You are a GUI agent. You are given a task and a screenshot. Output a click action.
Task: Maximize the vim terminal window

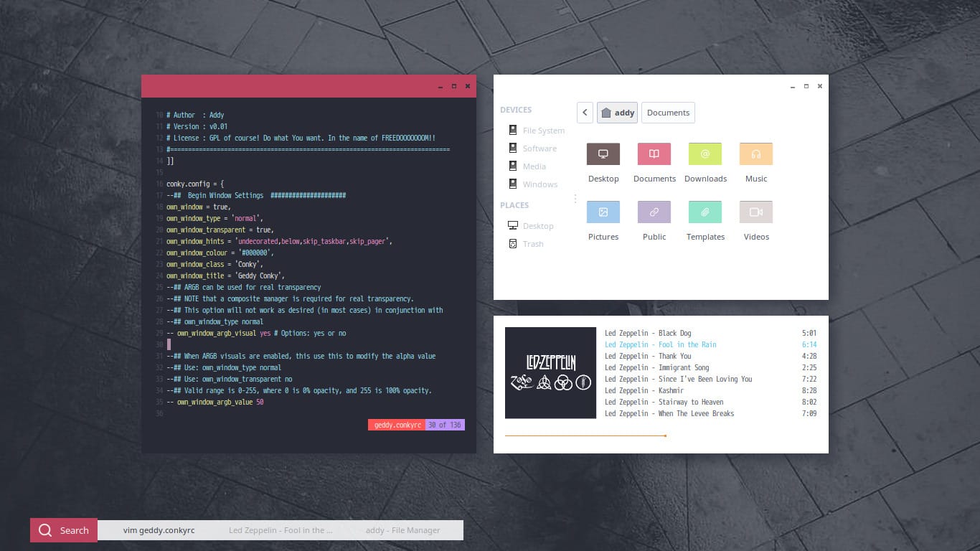coord(454,86)
